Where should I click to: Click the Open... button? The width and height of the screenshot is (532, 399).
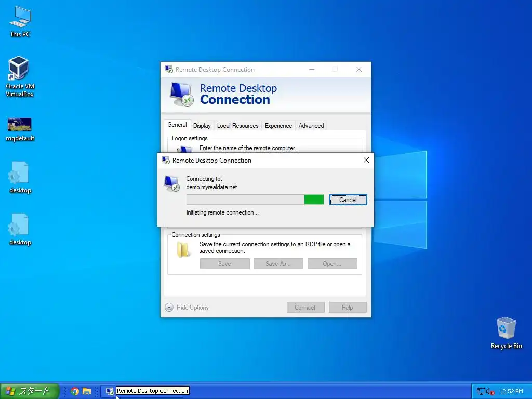tap(332, 263)
